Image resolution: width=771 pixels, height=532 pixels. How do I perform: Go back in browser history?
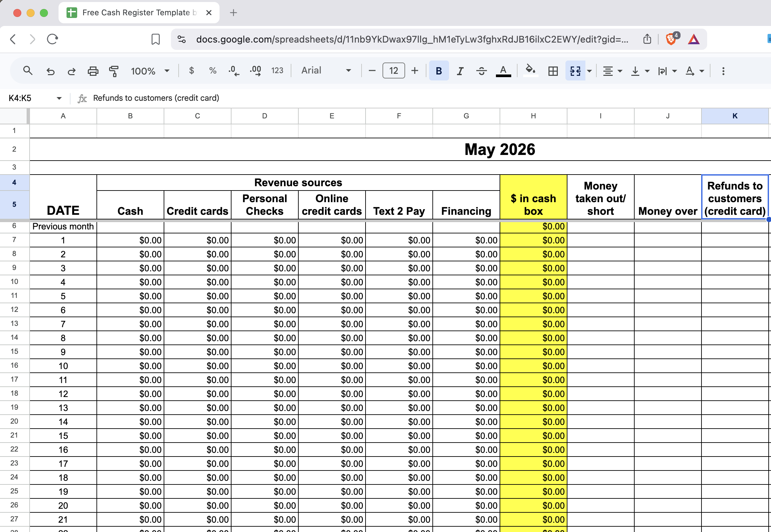[13, 39]
